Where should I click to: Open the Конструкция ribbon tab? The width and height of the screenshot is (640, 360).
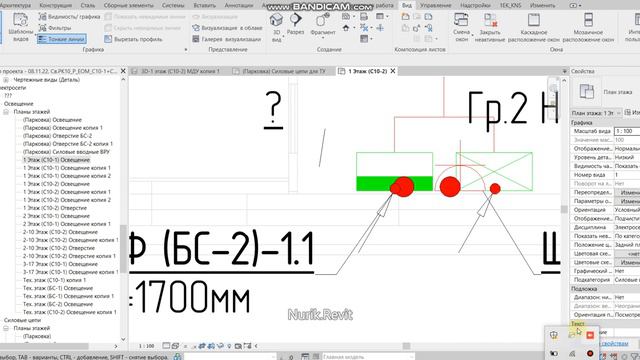(56, 5)
